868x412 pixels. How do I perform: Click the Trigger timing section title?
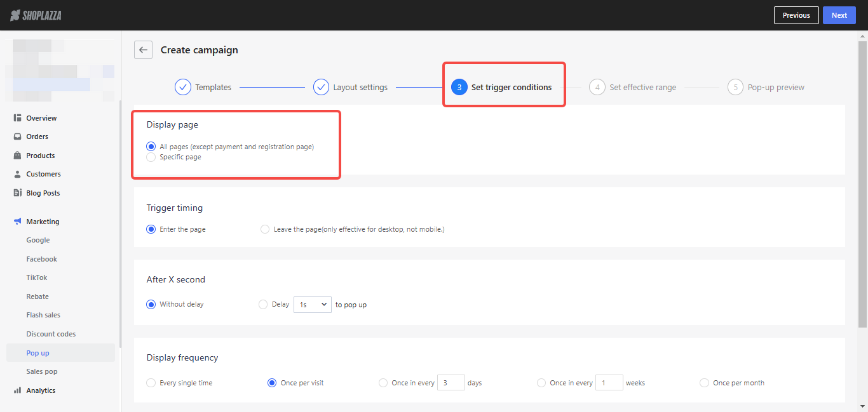175,208
